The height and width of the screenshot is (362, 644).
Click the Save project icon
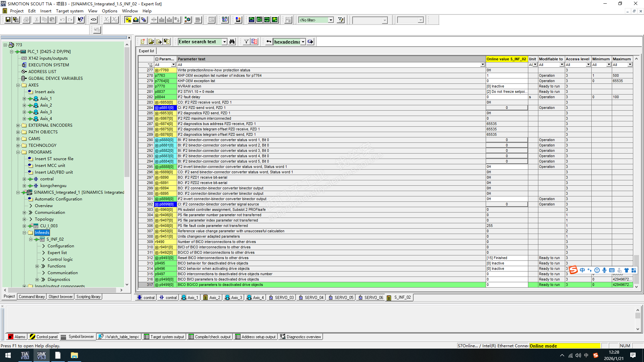(x=8, y=20)
